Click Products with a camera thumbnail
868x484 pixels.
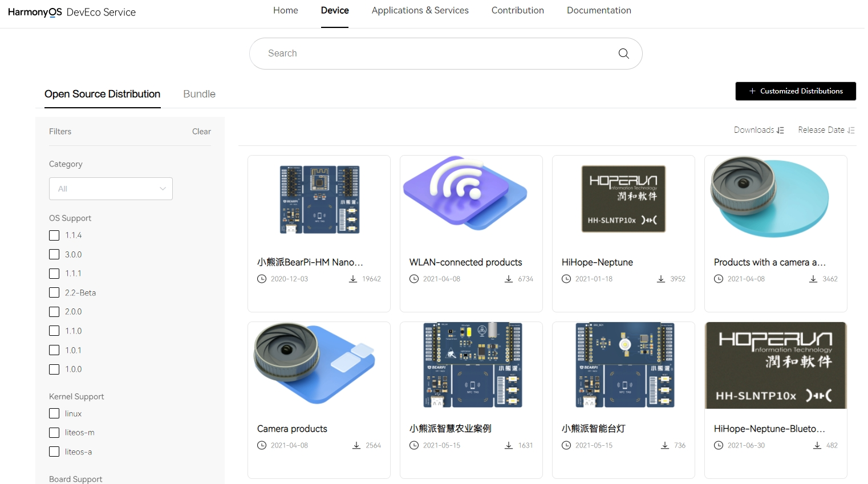770,197
